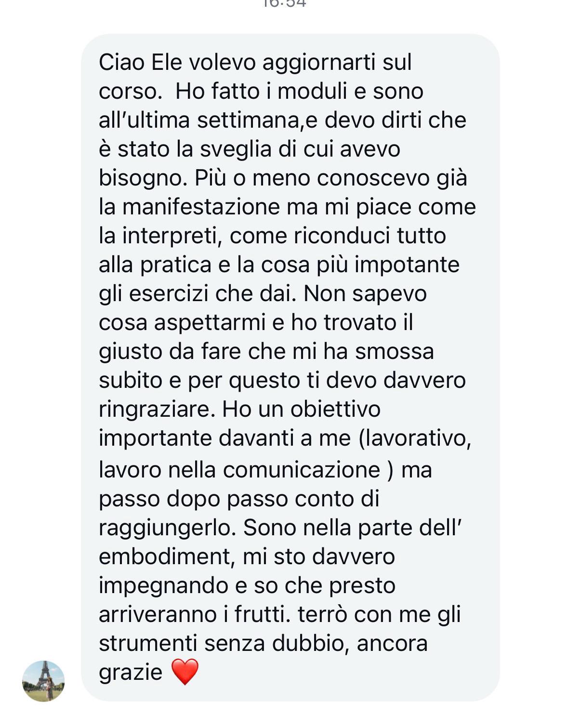Click the word 'settimana' in the message

tap(248, 120)
